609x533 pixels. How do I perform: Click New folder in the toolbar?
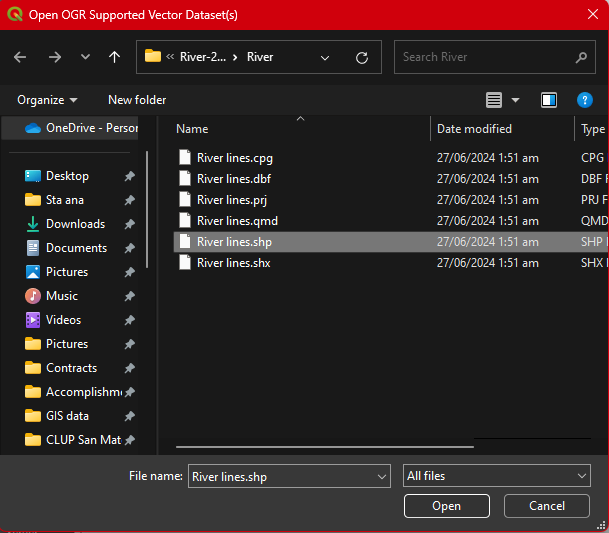pyautogui.click(x=137, y=100)
